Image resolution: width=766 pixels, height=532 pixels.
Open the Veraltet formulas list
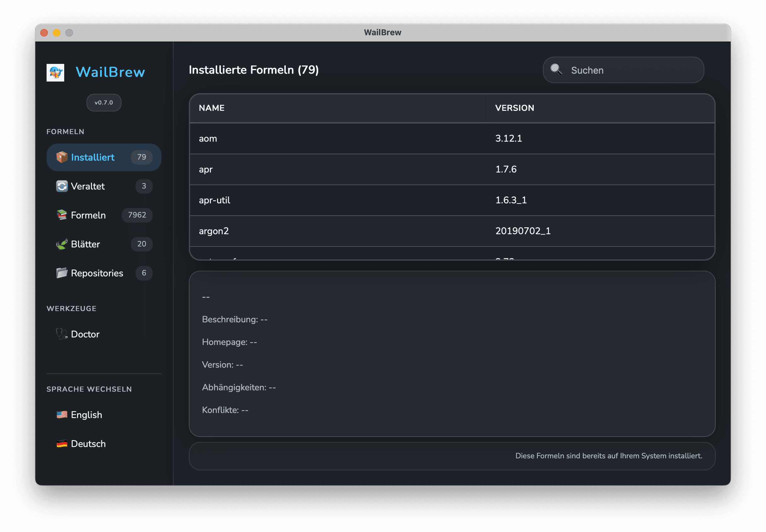(x=104, y=186)
